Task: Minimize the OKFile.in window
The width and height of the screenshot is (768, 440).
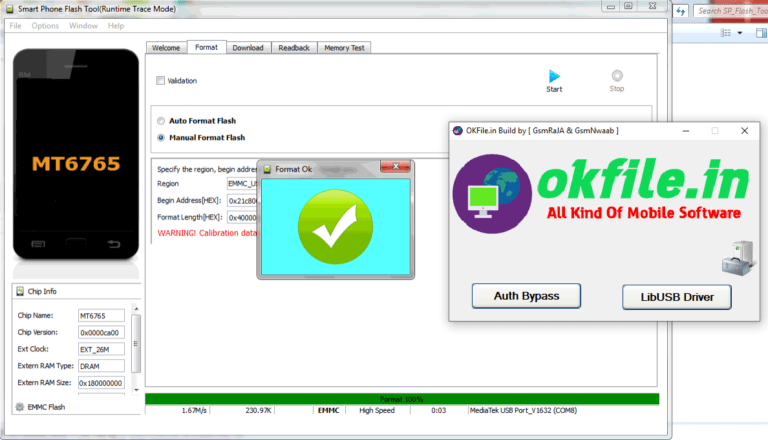Action: pos(686,131)
